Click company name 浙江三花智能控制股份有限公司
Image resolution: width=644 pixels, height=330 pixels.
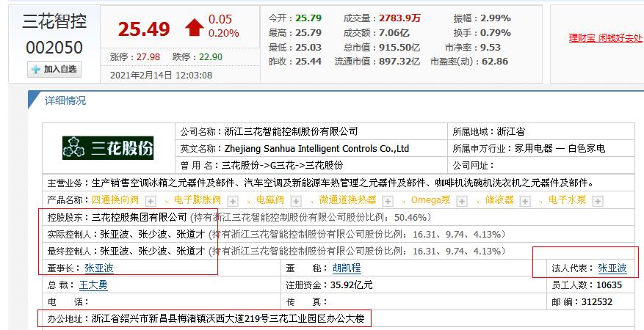(x=292, y=131)
